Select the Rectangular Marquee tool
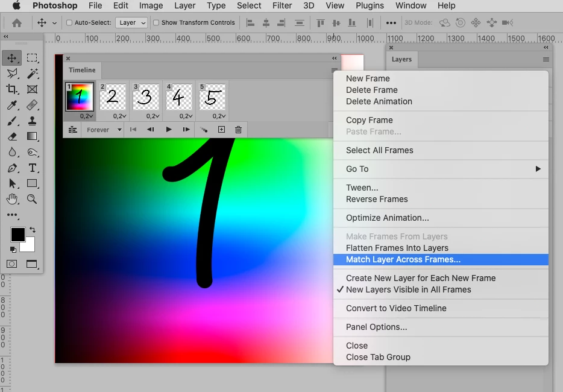 [32, 58]
